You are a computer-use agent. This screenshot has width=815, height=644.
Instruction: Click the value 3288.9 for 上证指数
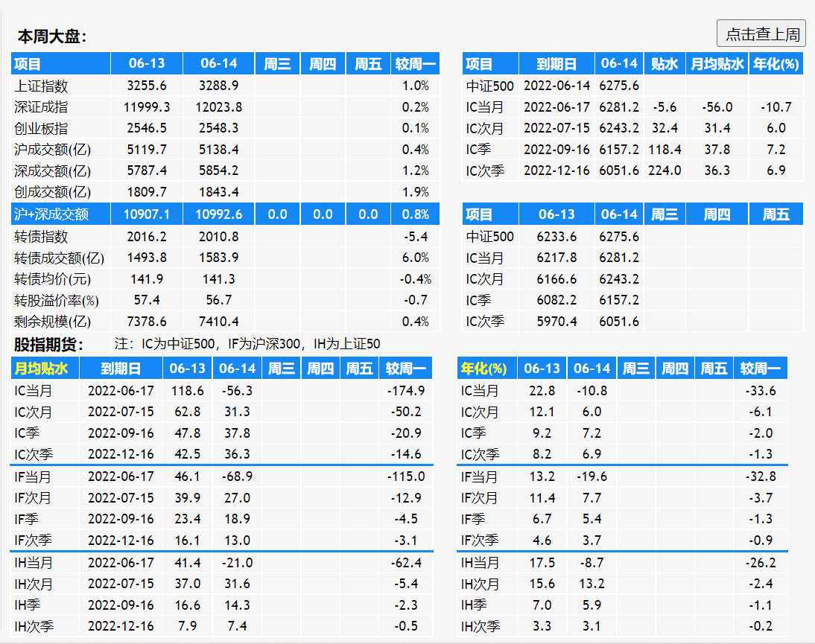219,85
